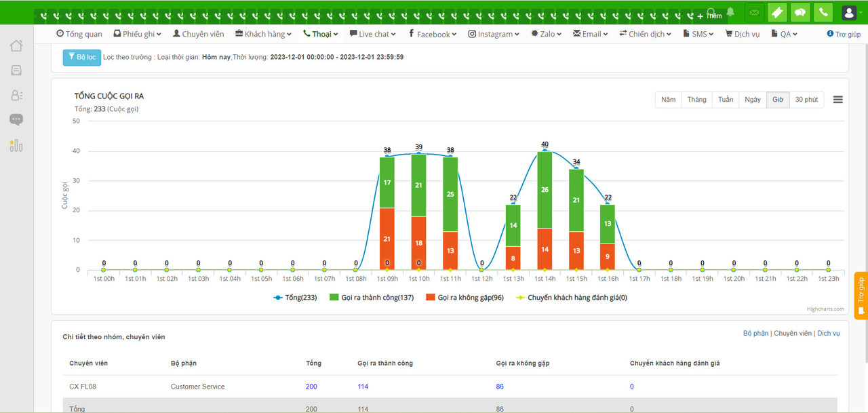Image resolution: width=868 pixels, height=413 pixels.
Task: Expand the Facebook dropdown menu
Action: coord(433,34)
